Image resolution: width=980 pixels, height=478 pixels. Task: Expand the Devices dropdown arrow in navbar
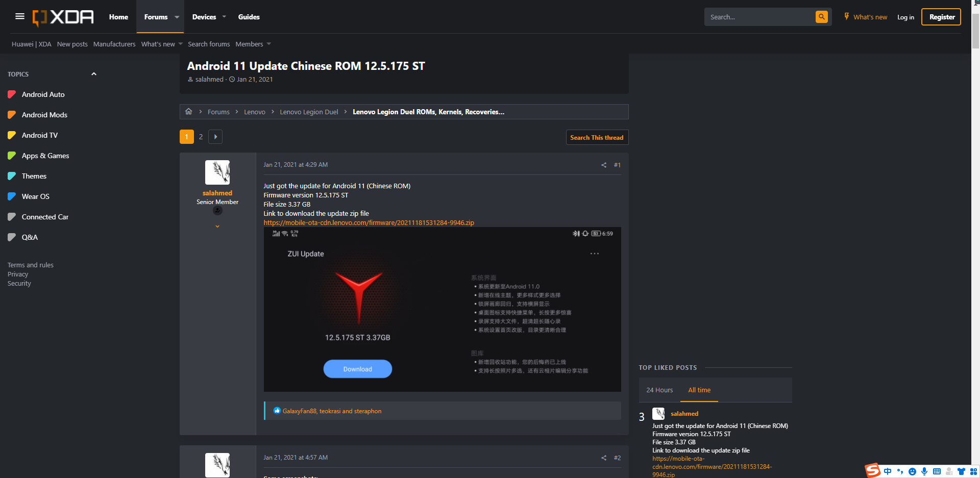click(224, 17)
